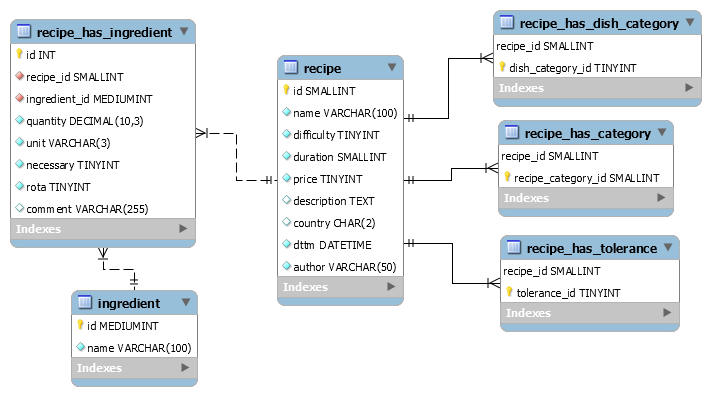Click the dish_category_id TINYINT column text
This screenshot has width=711, height=396.
[x=573, y=68]
